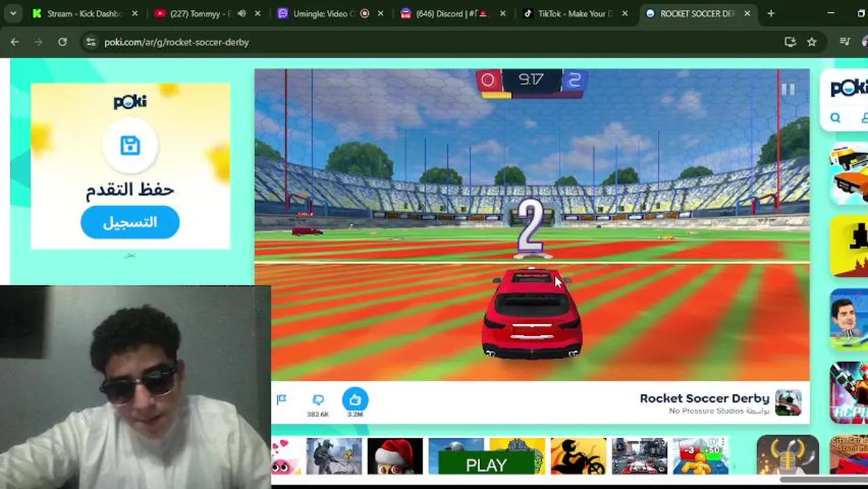Screen dimensions: 868x489
Task: Close the Tommyy YouTube tab
Action: click(x=257, y=14)
